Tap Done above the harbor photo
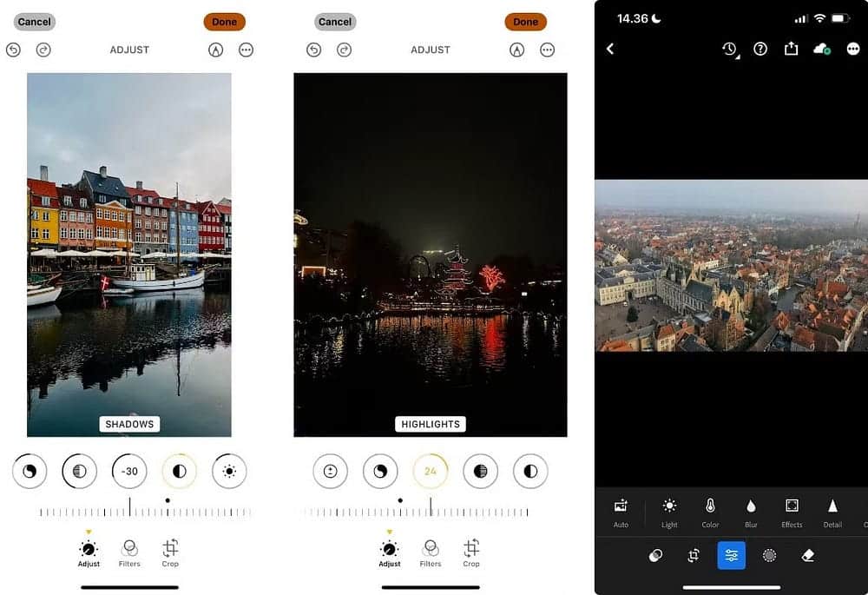This screenshot has height=595, width=868. (224, 22)
